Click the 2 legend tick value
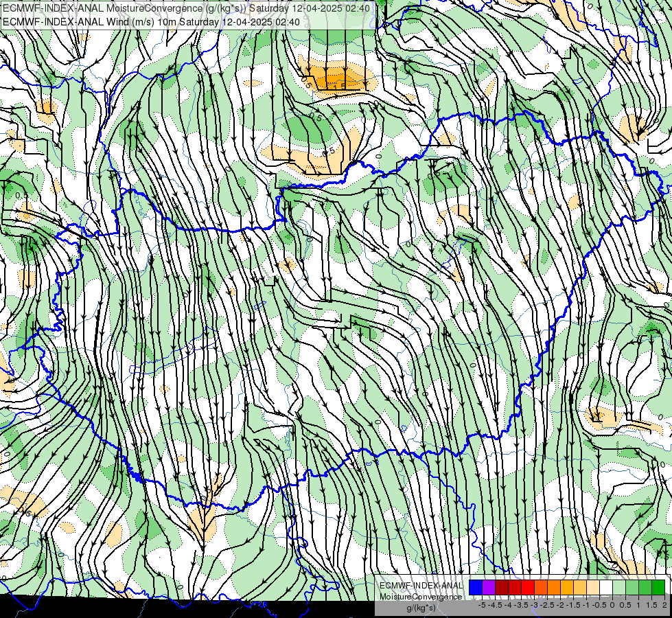The width and height of the screenshot is (672, 618). click(x=664, y=605)
